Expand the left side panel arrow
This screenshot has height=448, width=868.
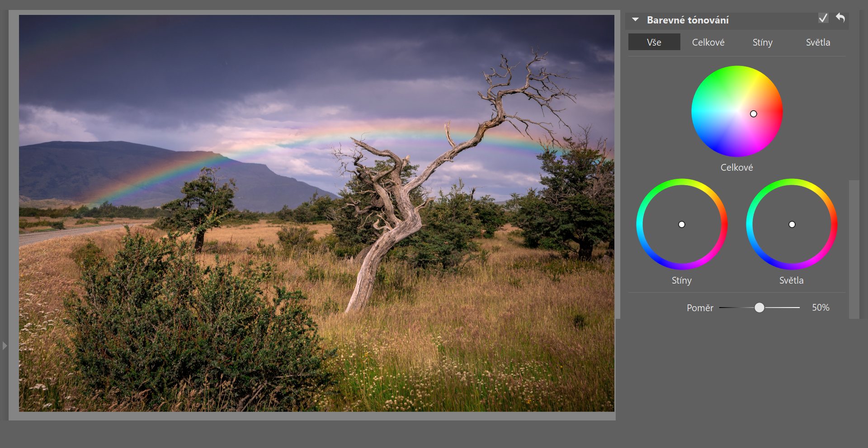[x=5, y=345]
